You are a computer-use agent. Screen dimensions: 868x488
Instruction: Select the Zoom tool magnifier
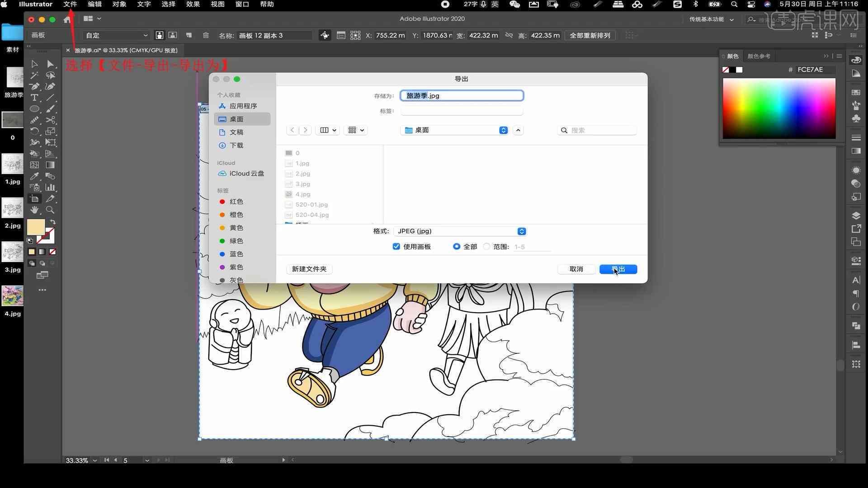coord(50,210)
